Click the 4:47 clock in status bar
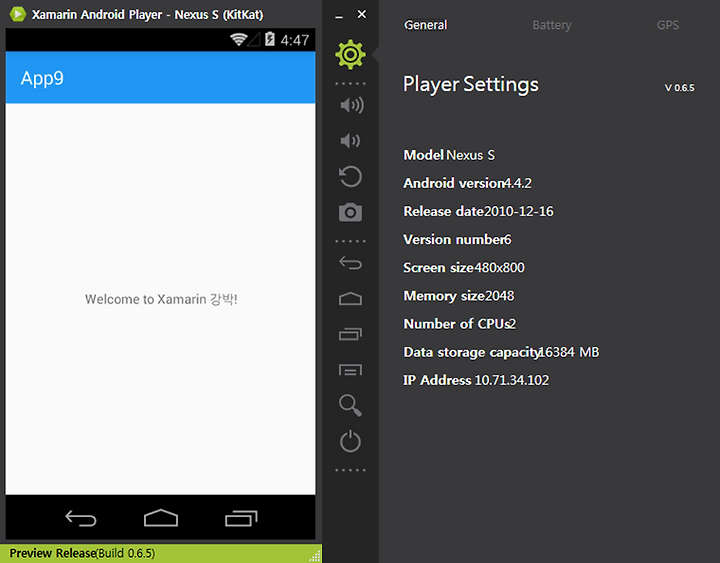The height and width of the screenshot is (563, 720). pyautogui.click(x=295, y=40)
